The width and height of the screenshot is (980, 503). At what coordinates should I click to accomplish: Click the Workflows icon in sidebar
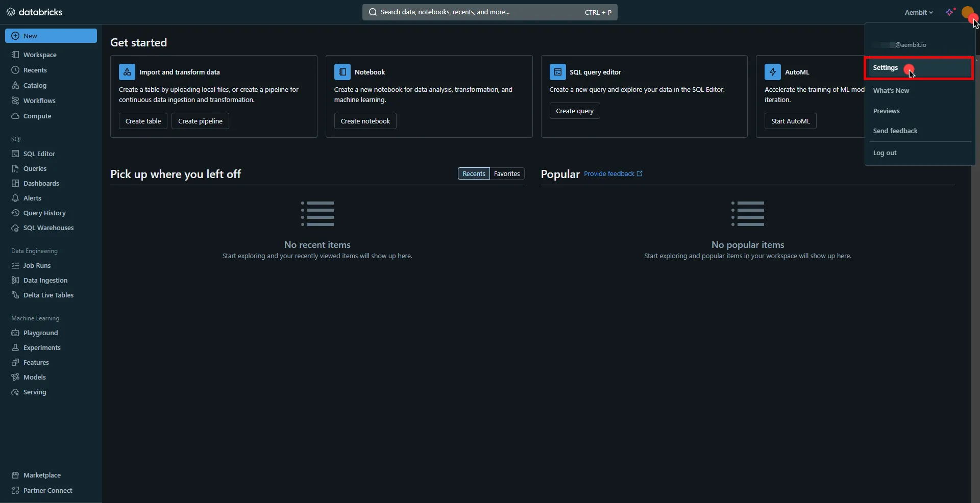click(x=15, y=100)
